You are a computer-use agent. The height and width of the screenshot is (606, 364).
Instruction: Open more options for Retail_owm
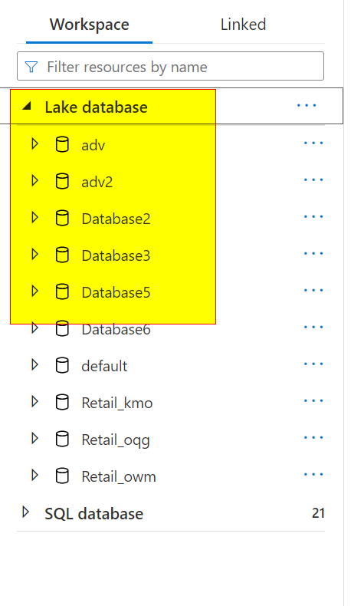[x=313, y=474]
